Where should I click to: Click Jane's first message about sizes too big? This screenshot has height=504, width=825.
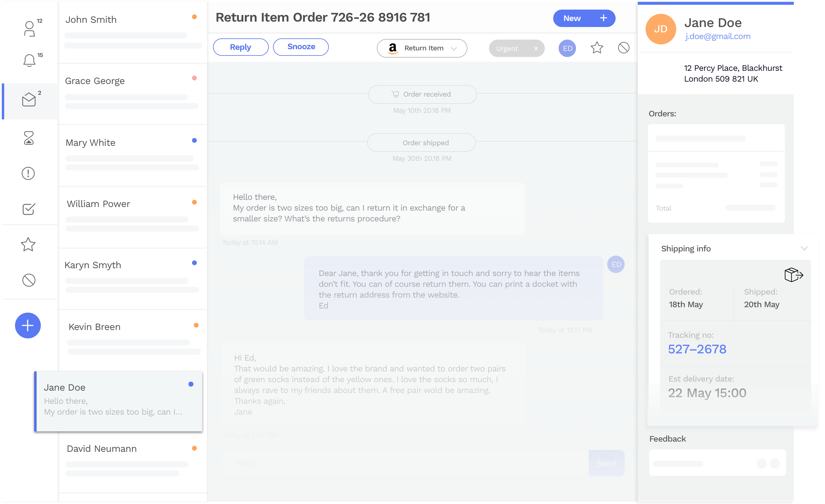point(373,209)
